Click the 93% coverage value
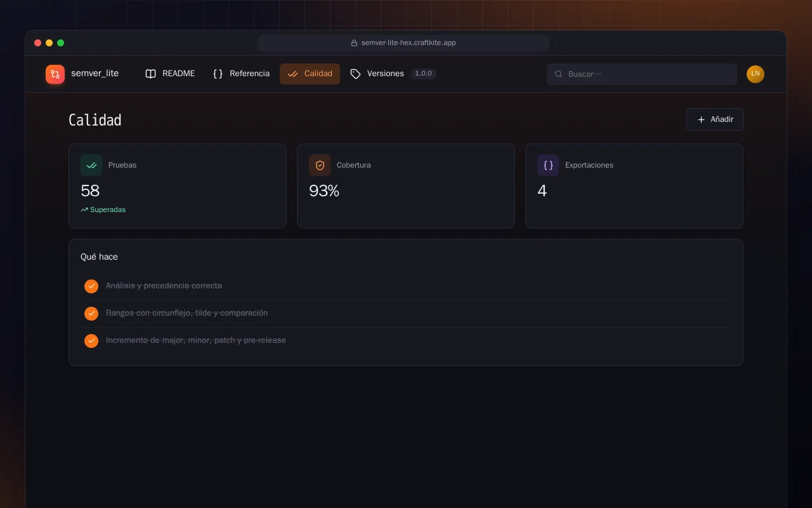812x508 pixels. pyautogui.click(x=324, y=190)
